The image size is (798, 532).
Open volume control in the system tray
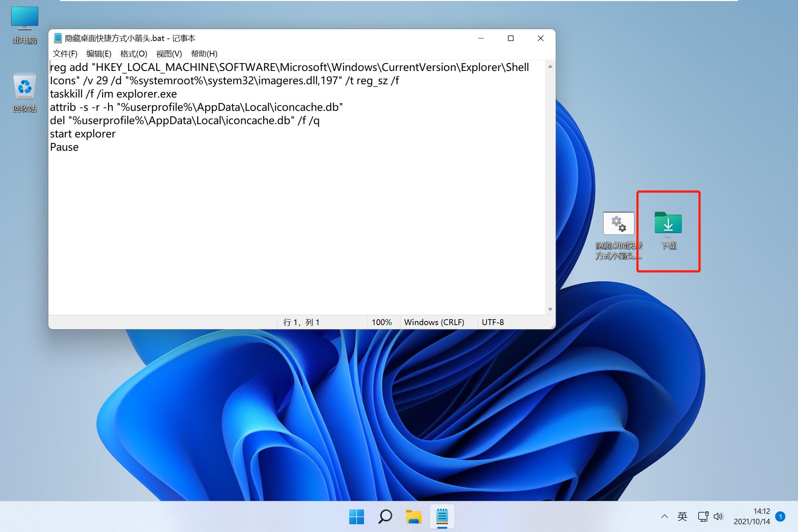[x=719, y=516]
